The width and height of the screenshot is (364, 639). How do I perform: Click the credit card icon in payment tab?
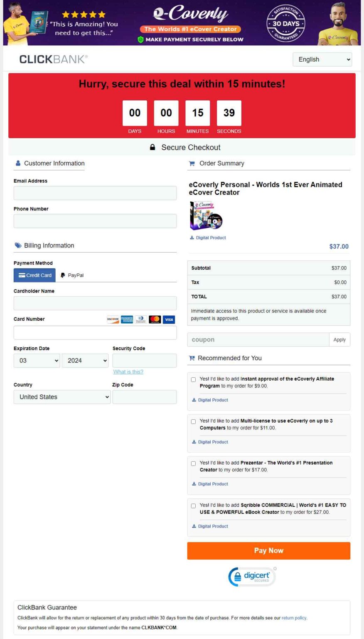tap(22, 275)
